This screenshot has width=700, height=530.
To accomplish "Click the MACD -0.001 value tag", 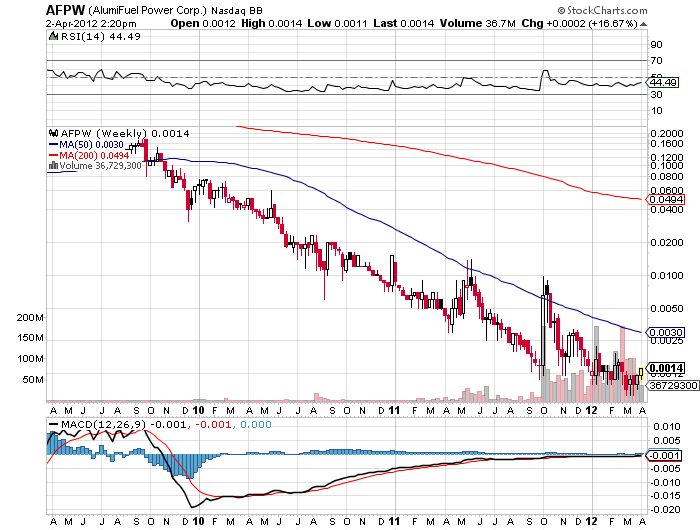I will pyautogui.click(x=662, y=455).
